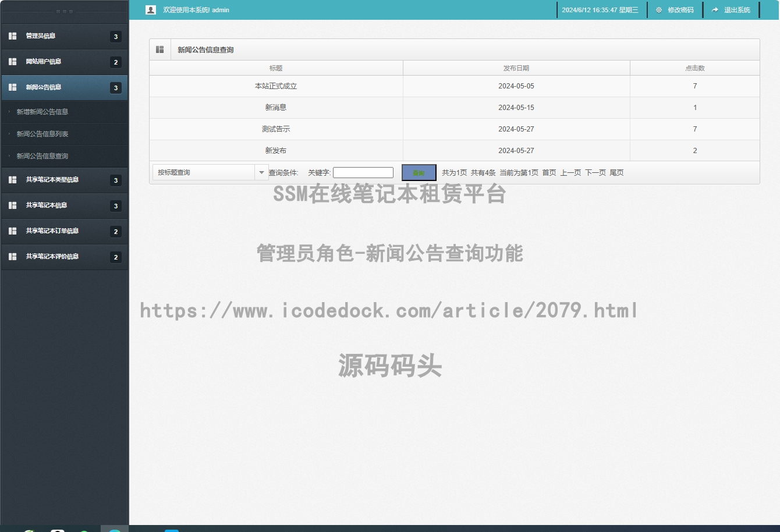Select the 测试告示 row title

click(x=276, y=129)
